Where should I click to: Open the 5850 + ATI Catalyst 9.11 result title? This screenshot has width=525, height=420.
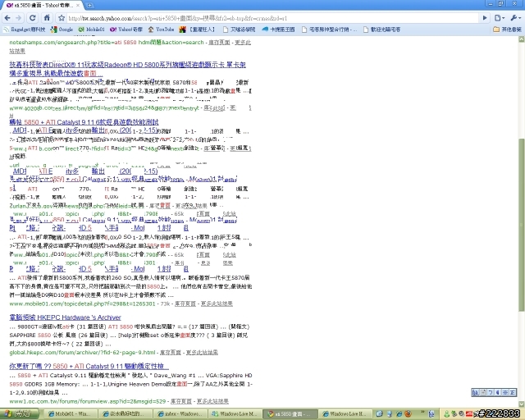pos(84,122)
